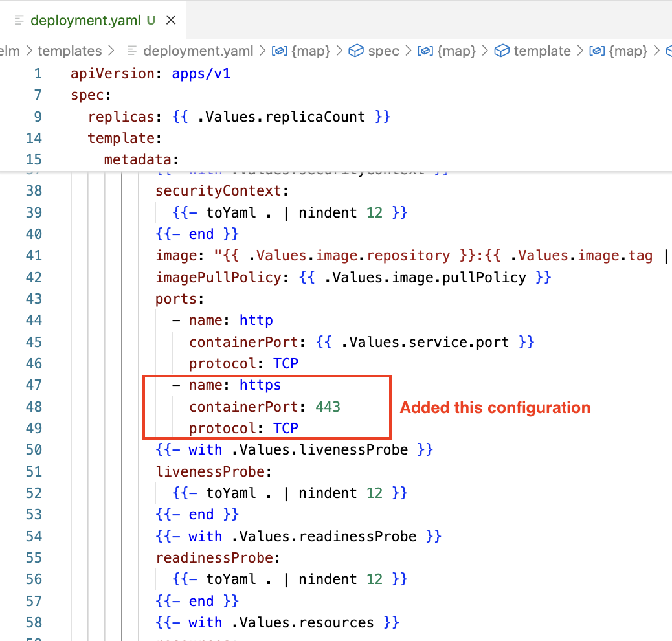The height and width of the screenshot is (641, 672).
Task: Click sticky line 'apiVersion: apps/v1'
Action: (150, 74)
